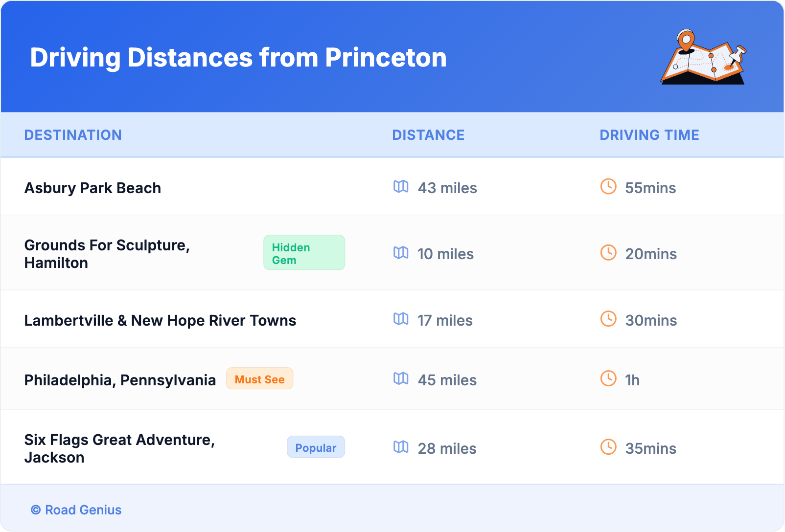Click the map illustration in the header
This screenshot has width=785, height=532.
[x=703, y=57]
